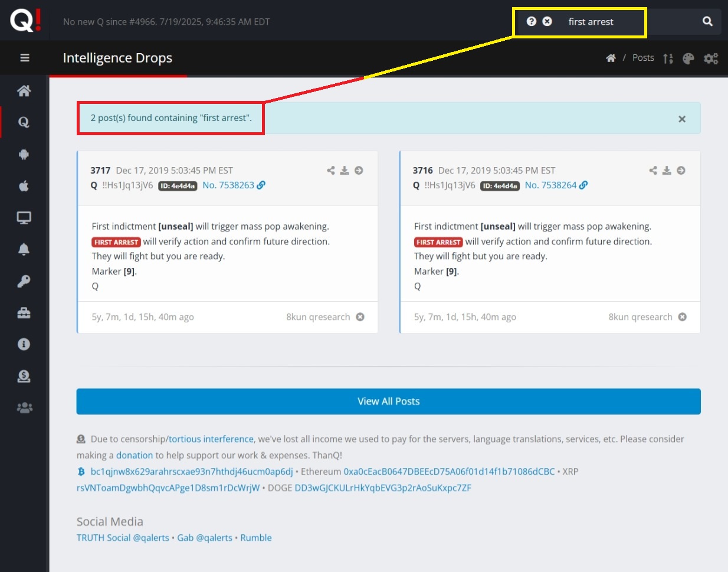728x572 pixels.
Task: Click the ID: 4e4d4a badge on post 3716
Action: click(x=500, y=186)
